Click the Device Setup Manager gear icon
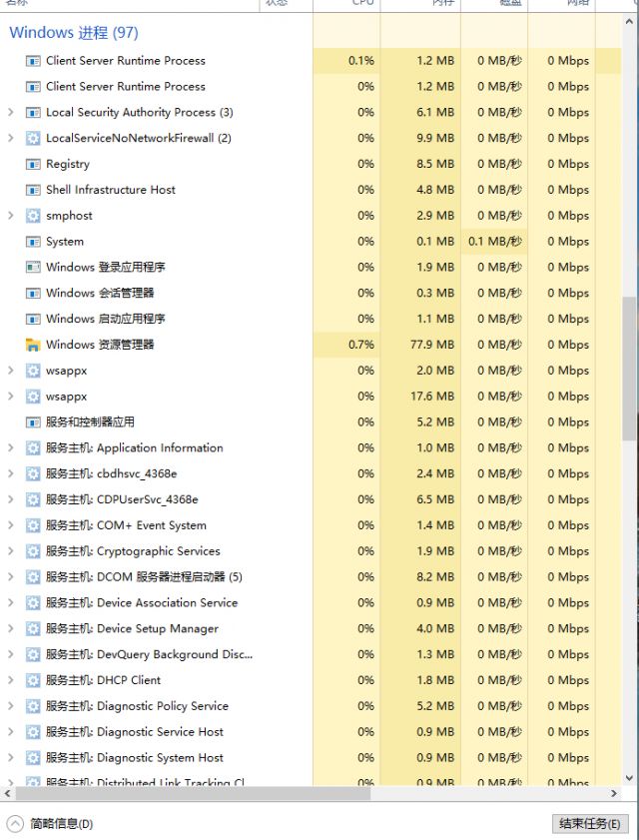Screen dimensions: 639x840 [x=33, y=629]
